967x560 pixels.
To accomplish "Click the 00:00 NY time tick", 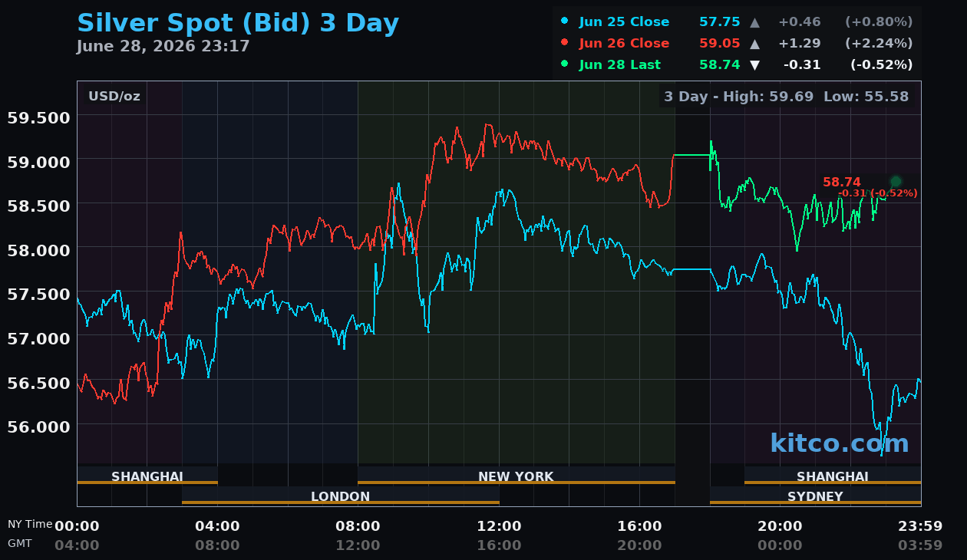I will click(77, 526).
